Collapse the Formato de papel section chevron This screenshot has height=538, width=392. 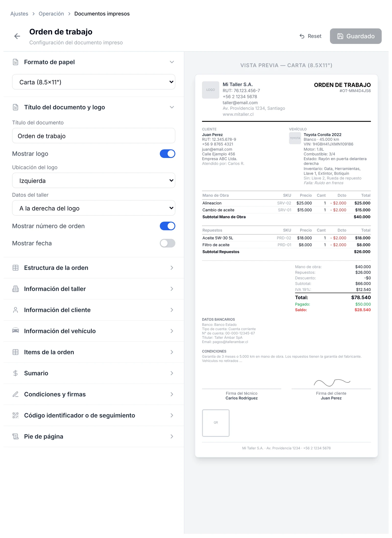pyautogui.click(x=172, y=62)
